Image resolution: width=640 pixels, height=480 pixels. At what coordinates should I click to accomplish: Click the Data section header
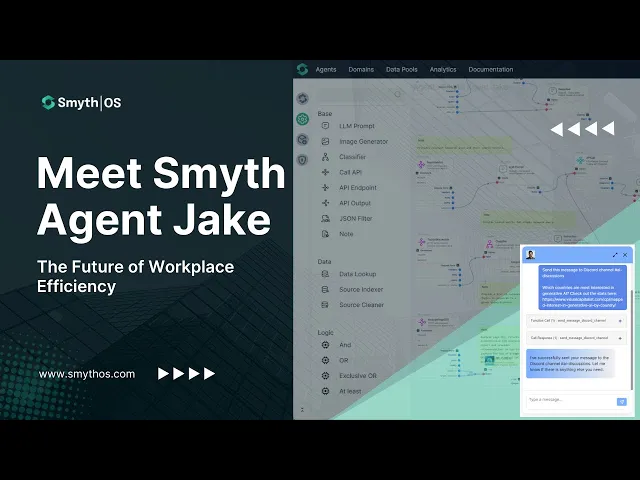click(x=324, y=262)
